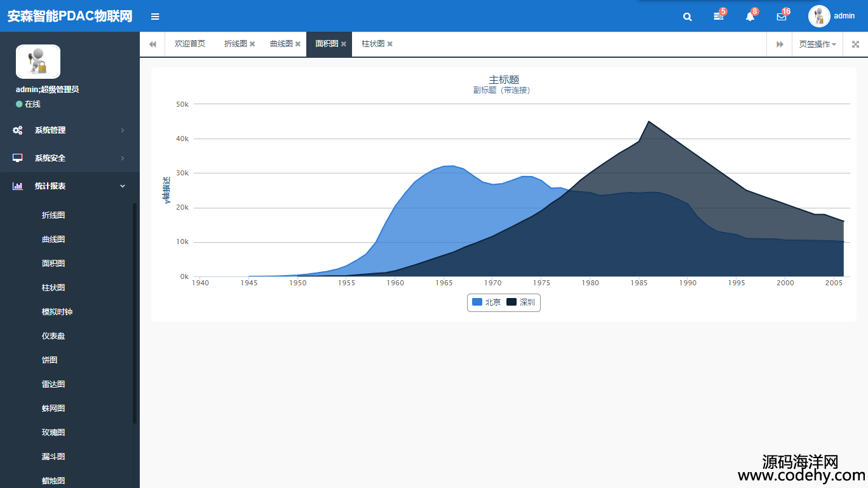Expand the 系统管理 menu arrow
Image resolution: width=868 pixels, height=488 pixels.
pos(123,130)
